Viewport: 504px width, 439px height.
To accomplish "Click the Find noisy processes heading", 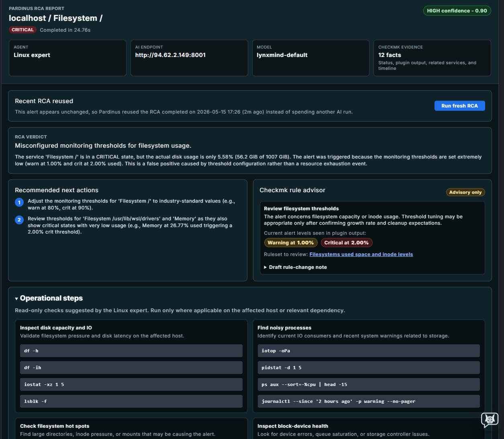I will (x=284, y=328).
